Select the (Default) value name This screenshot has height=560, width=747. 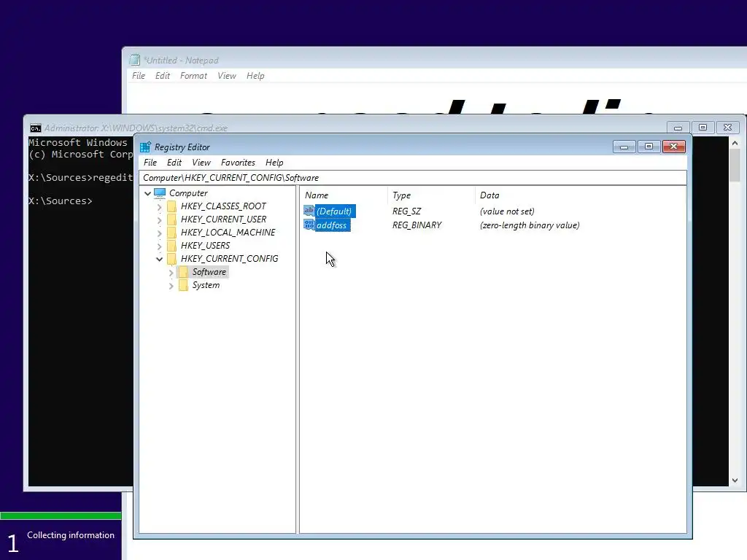[x=334, y=211]
